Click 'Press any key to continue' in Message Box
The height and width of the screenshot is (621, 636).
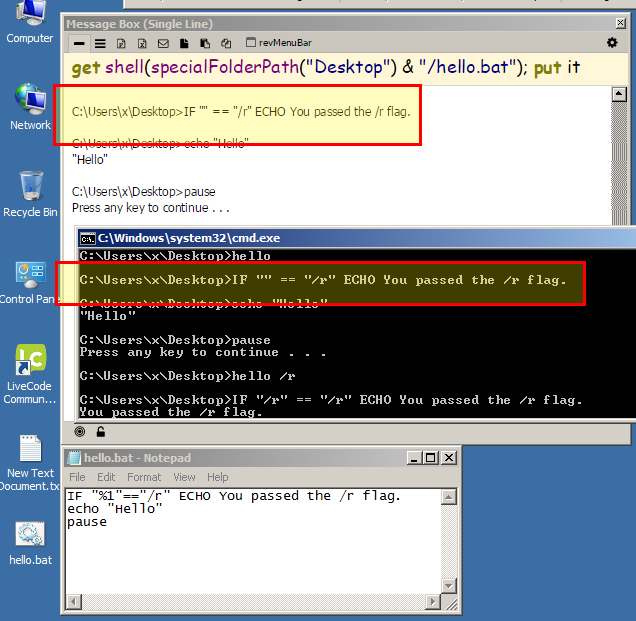151,208
